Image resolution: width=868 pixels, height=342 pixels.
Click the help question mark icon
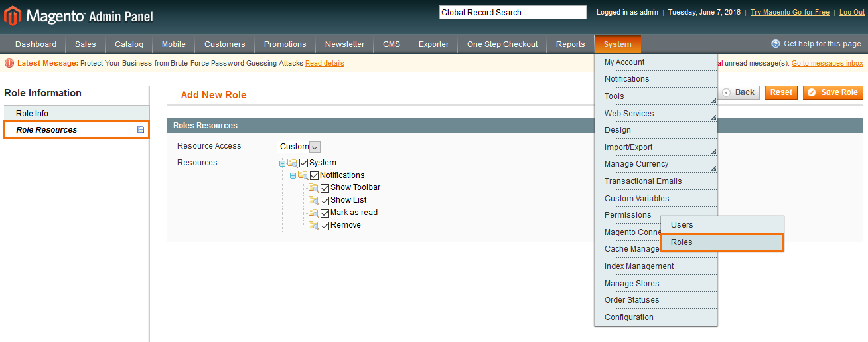coord(775,44)
